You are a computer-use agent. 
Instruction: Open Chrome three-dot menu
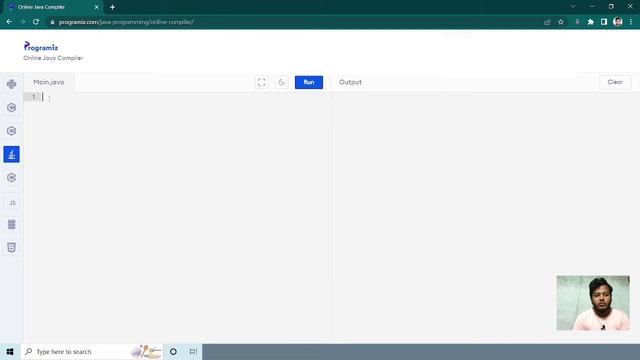click(631, 22)
